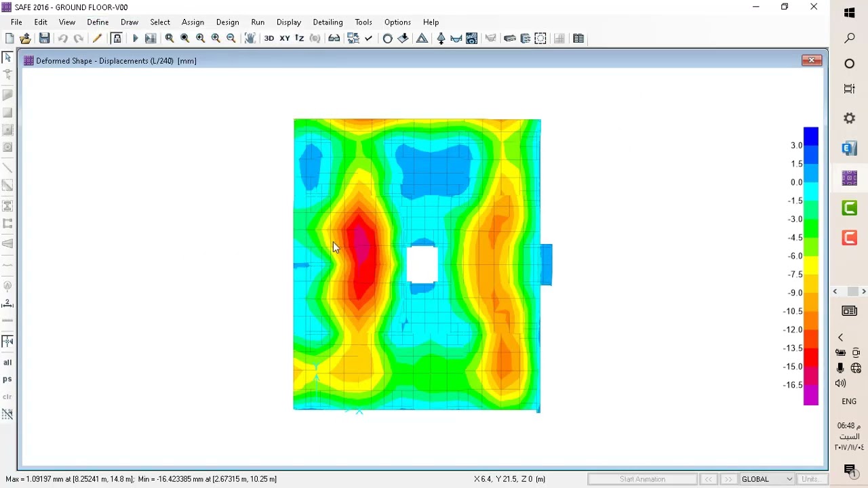The image size is (868, 488).
Task: Run analysis with the play arrow icon
Action: tap(135, 39)
